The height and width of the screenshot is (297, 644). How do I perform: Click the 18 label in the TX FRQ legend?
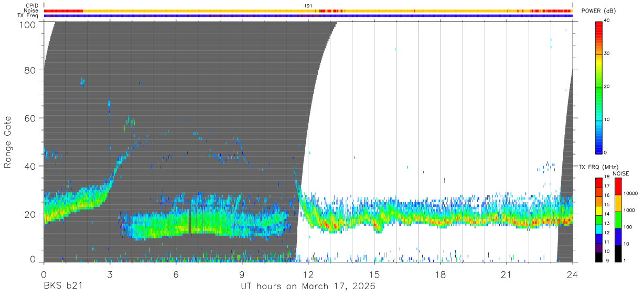(606, 177)
